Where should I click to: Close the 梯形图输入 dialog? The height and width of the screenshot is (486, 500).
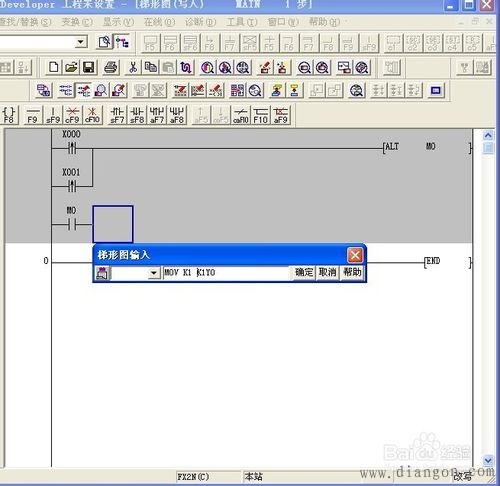pos(355,256)
